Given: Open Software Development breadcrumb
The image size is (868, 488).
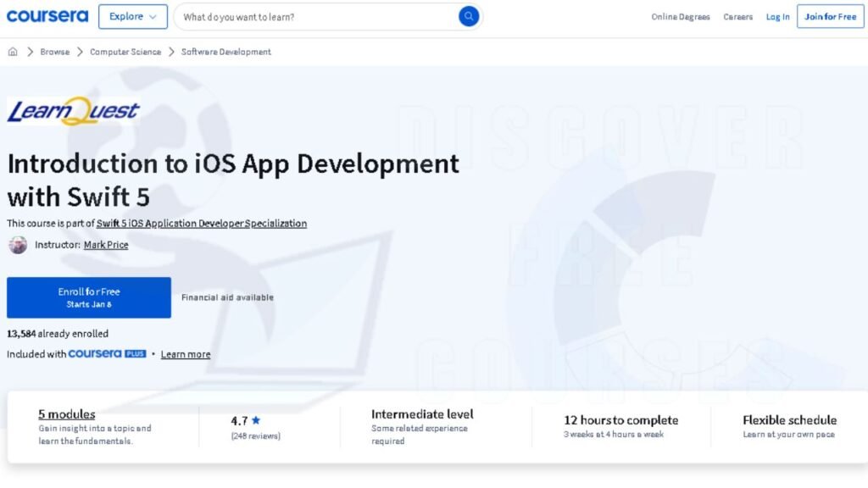Looking at the screenshot, I should click(x=225, y=52).
